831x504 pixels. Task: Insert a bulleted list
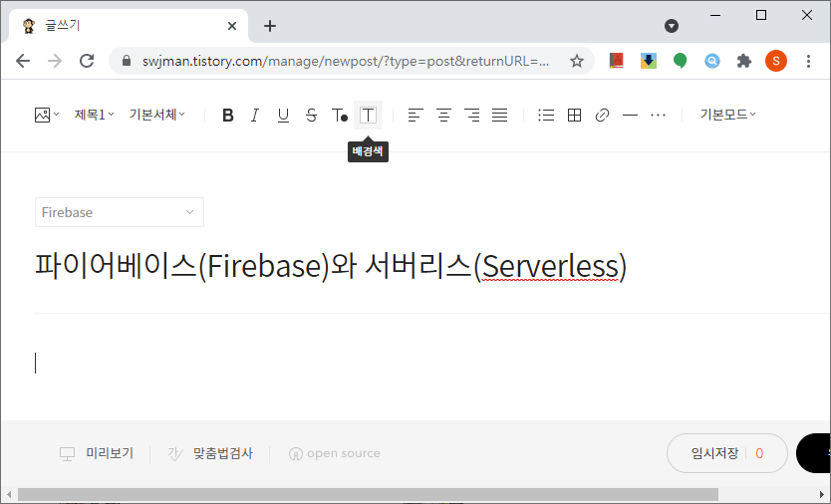(x=546, y=115)
